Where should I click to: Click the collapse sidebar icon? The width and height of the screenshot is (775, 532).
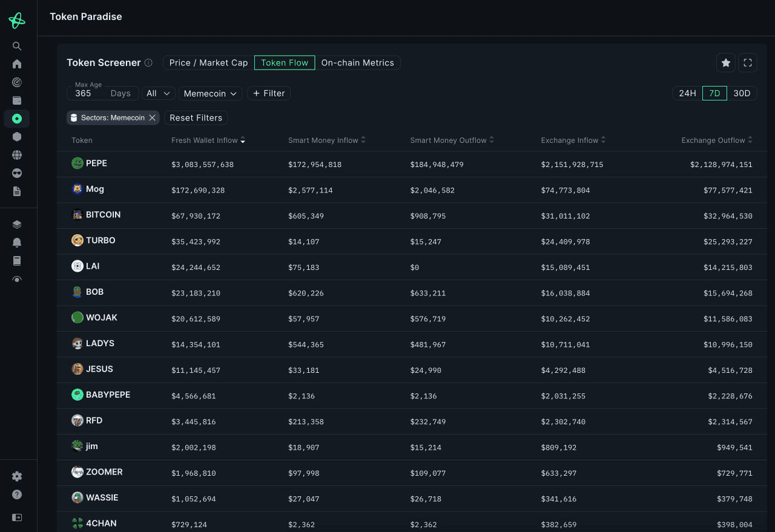pos(17,517)
